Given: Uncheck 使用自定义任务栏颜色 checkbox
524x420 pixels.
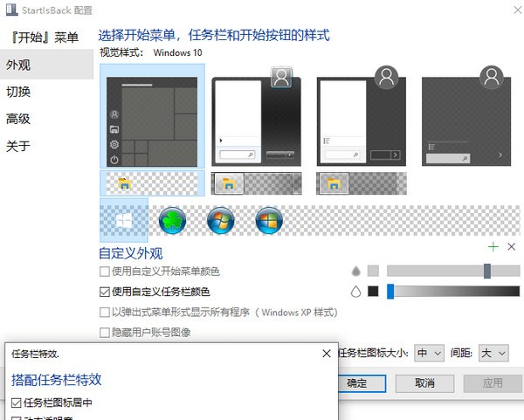Looking at the screenshot, I should (x=105, y=292).
